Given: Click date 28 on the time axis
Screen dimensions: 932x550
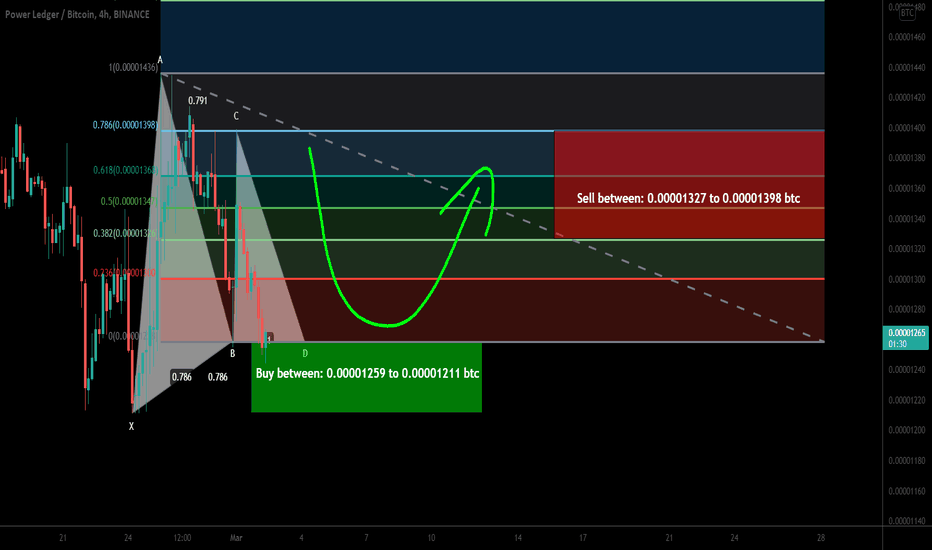Looking at the screenshot, I should click(821, 538).
